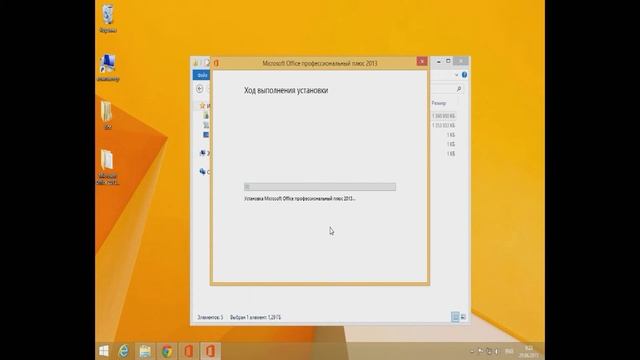Launch Internet Explorer from taskbar
640x360 pixels.
point(124,351)
